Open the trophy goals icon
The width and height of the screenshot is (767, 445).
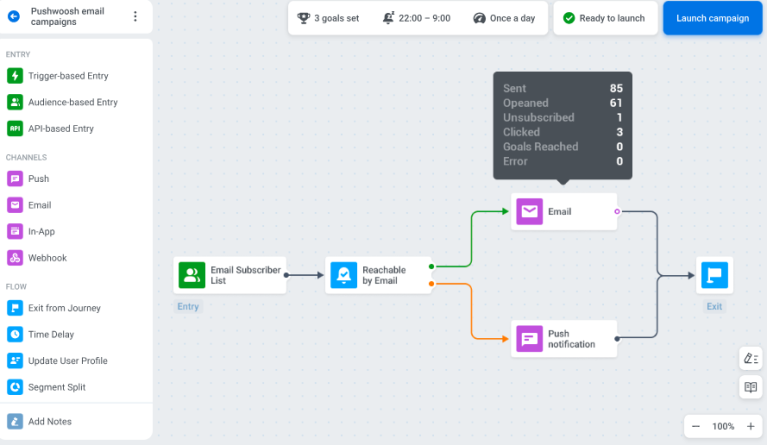coord(303,18)
